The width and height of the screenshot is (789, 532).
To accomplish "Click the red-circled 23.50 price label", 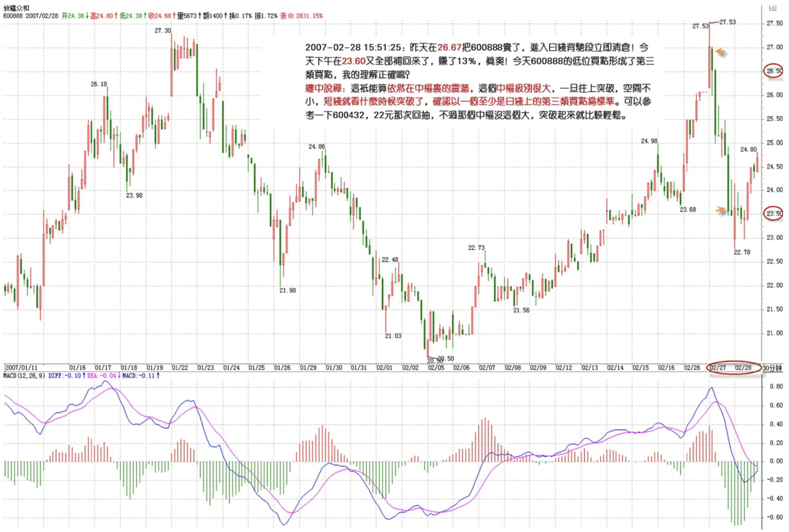I will (x=773, y=213).
